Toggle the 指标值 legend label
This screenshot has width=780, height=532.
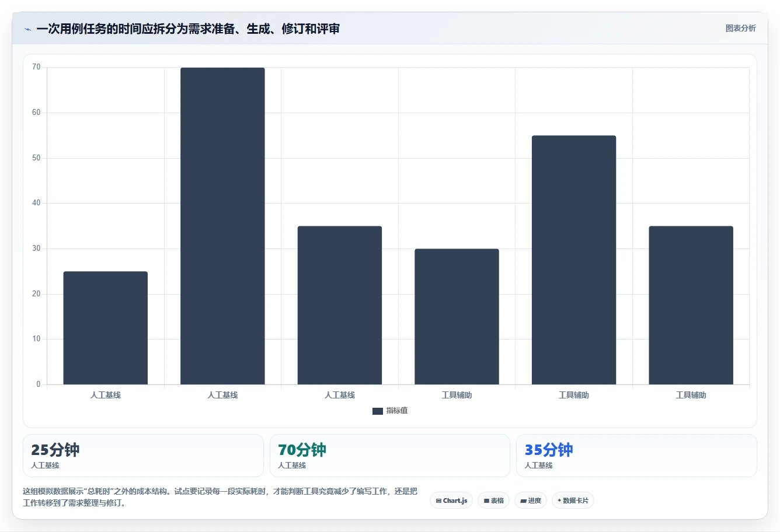point(397,411)
